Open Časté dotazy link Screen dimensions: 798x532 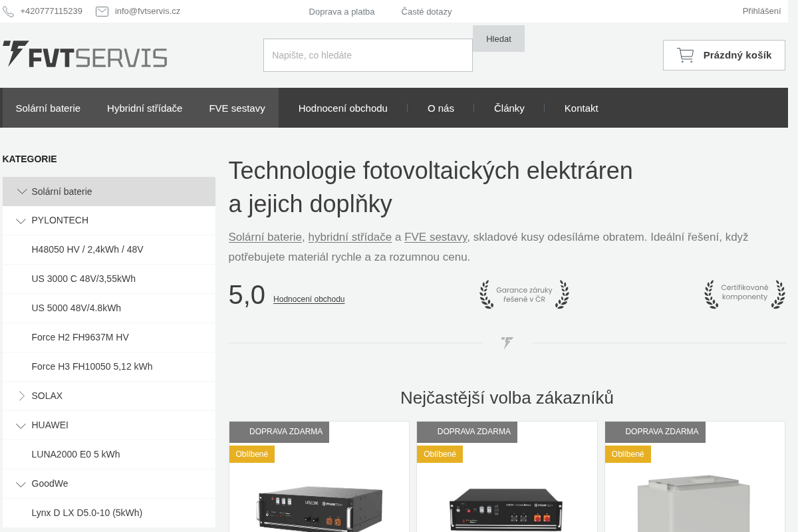point(426,11)
